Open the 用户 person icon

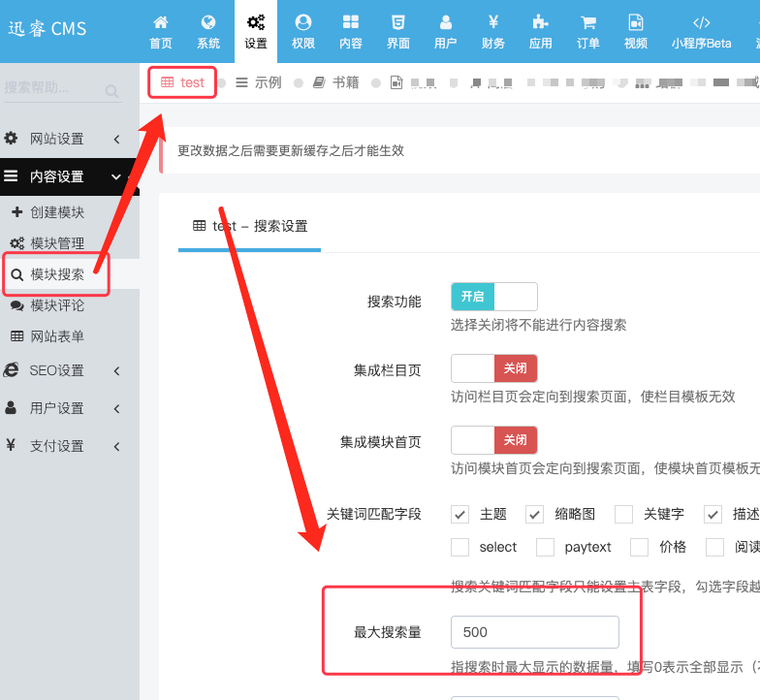[446, 22]
